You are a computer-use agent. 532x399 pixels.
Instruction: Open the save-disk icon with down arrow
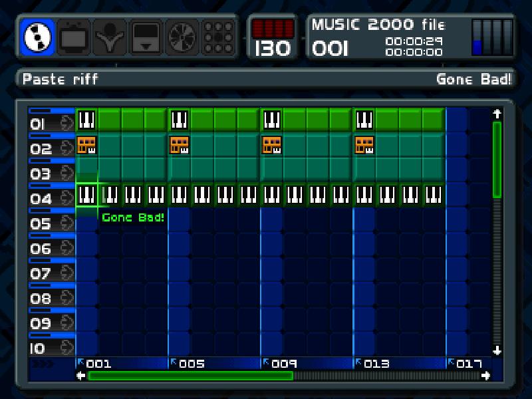click(x=146, y=37)
